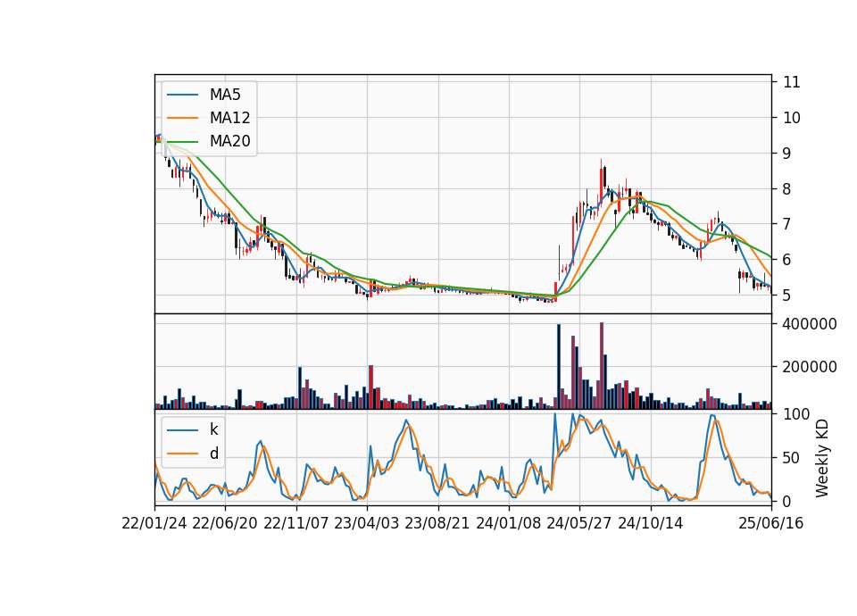The image size is (857, 616).
Task: Click the volume axis value 200000
Action: (810, 367)
